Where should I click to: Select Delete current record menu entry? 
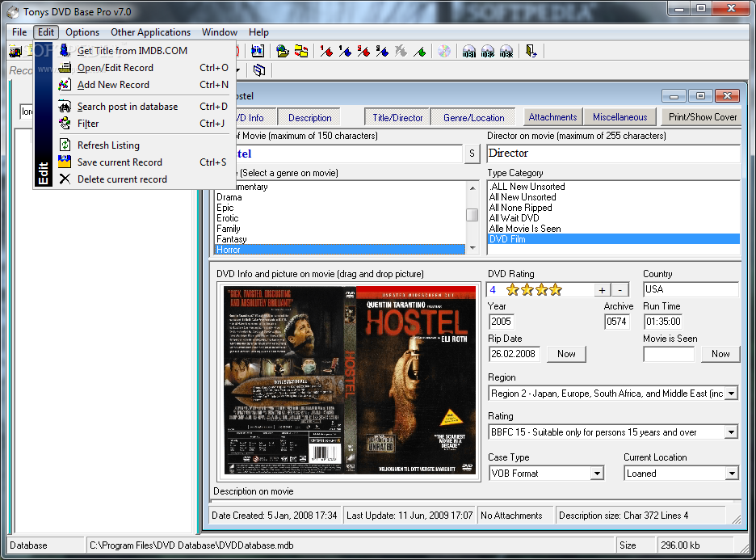pos(143,179)
